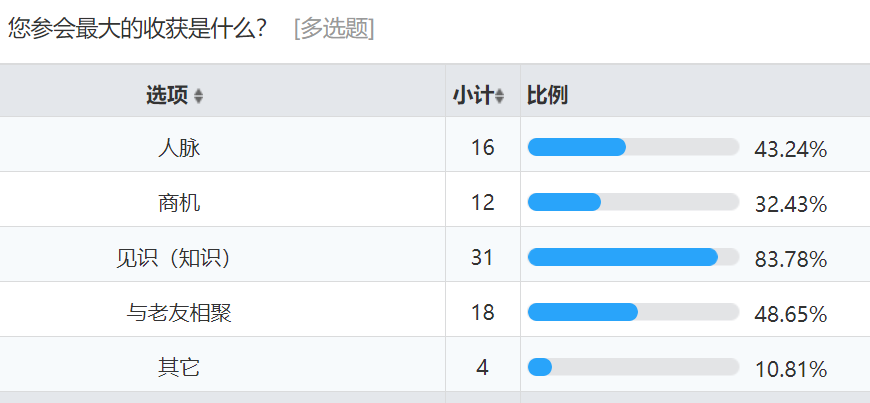Click the count 16 for 人脉
The width and height of the screenshot is (870, 403).
(482, 148)
